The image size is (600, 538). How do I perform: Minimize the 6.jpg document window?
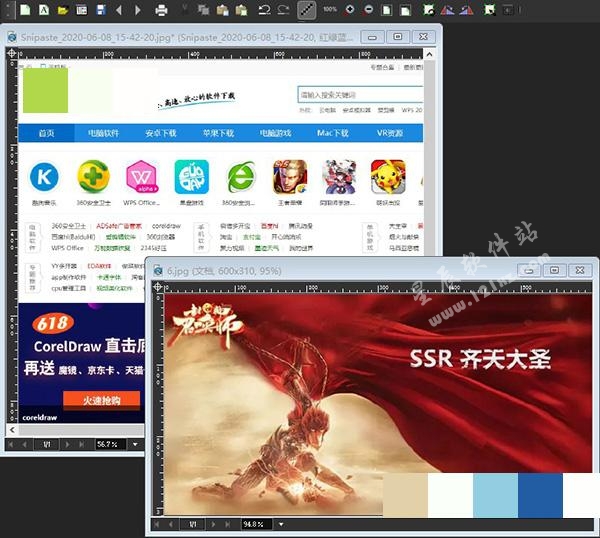[x=529, y=271]
